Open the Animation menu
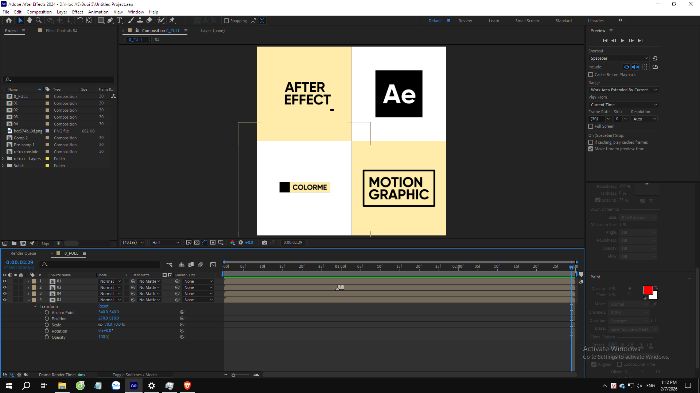The height and width of the screenshot is (393, 700). point(98,12)
